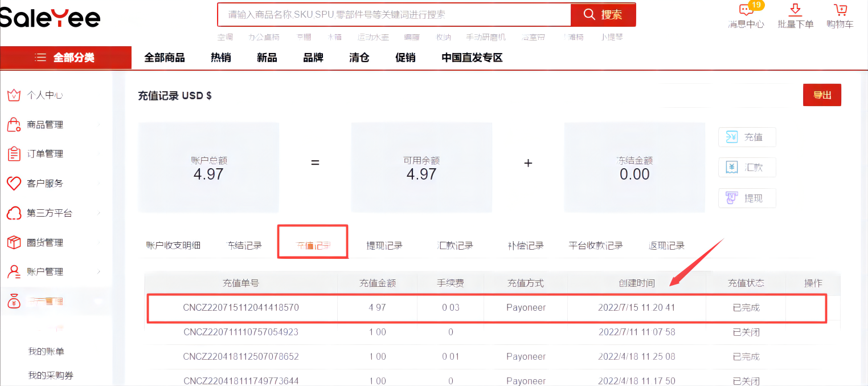Open 我的账单 link in sidebar
Viewport: 868px width, 386px height.
pos(46,351)
